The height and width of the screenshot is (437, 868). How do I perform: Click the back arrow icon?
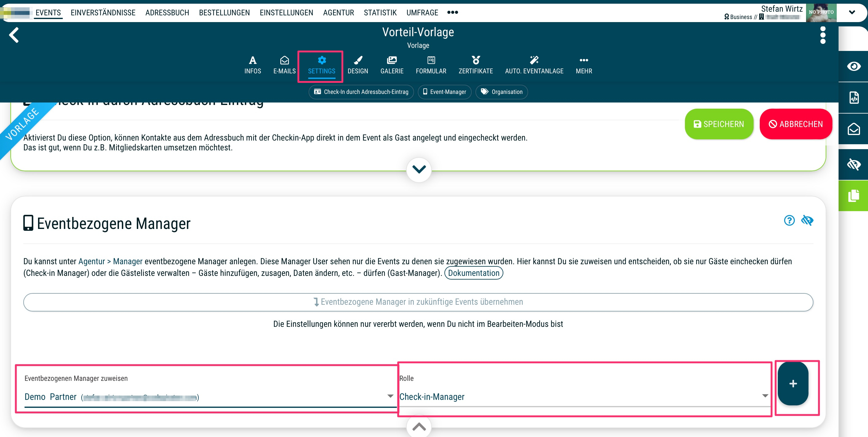14,35
